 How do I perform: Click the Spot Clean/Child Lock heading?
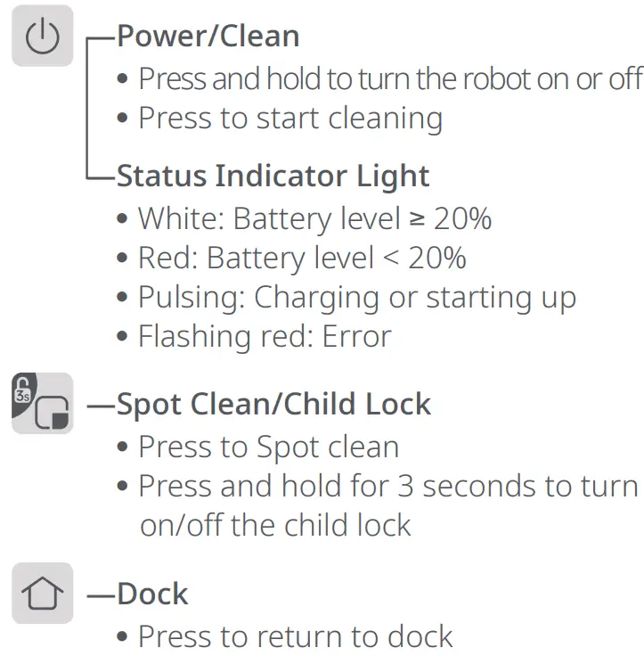[x=273, y=405]
